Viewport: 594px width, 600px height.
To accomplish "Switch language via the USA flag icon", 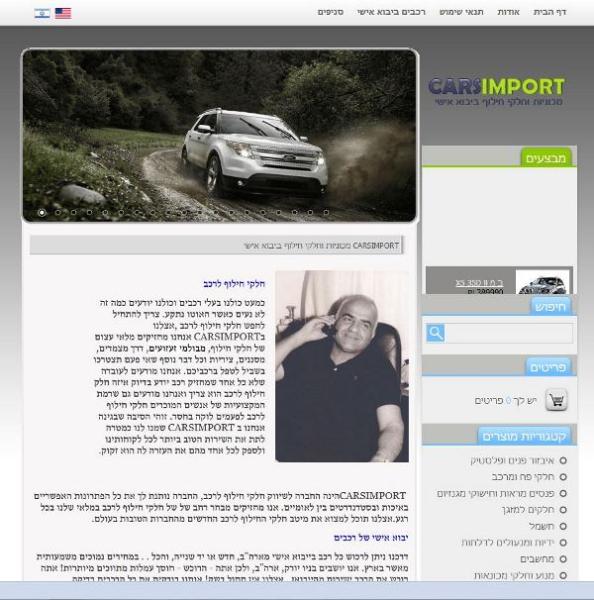I will [x=63, y=13].
